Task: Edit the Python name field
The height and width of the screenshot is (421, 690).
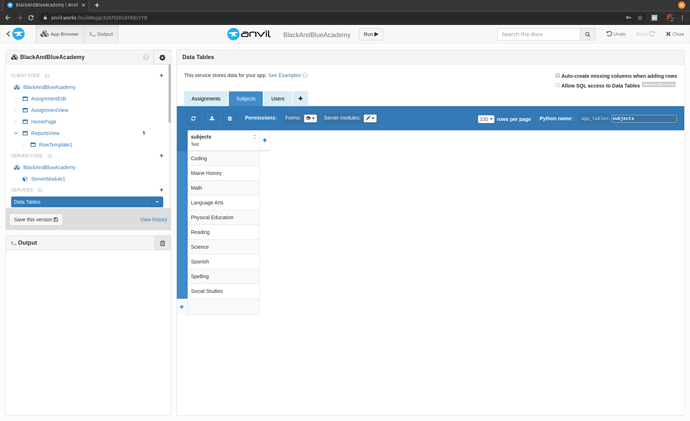Action: (644, 119)
